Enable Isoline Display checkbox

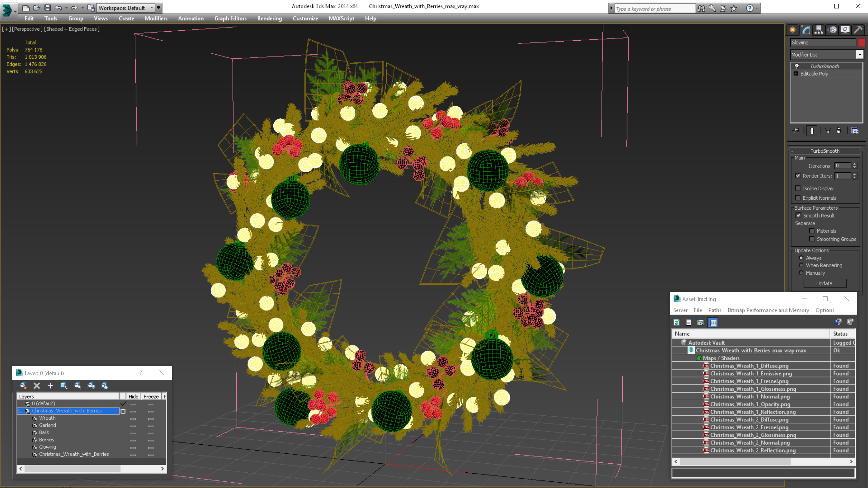pos(798,188)
